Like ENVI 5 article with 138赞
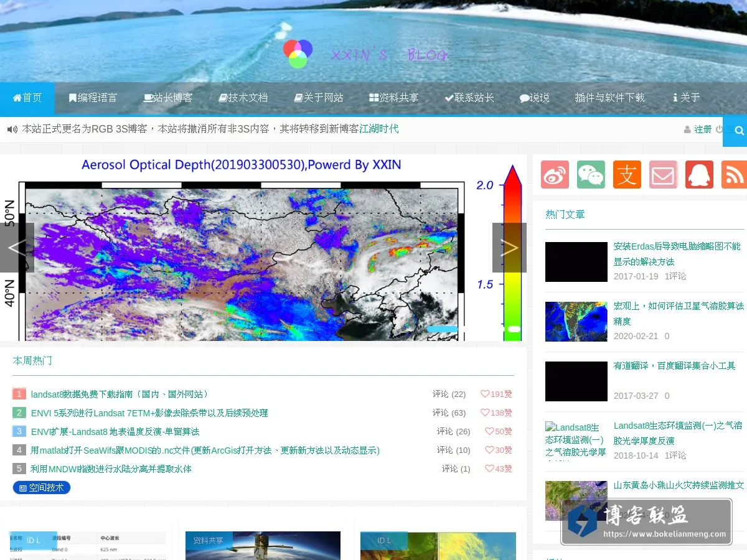Image resolution: width=747 pixels, height=560 pixels. pyautogui.click(x=496, y=413)
